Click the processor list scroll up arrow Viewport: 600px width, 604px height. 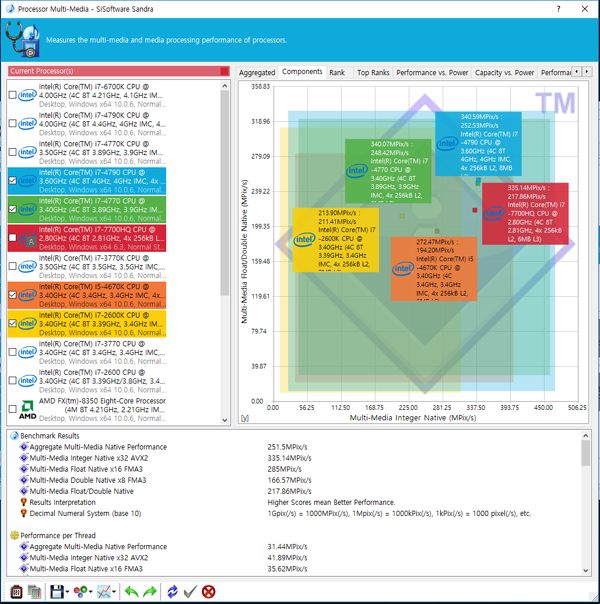[x=225, y=86]
